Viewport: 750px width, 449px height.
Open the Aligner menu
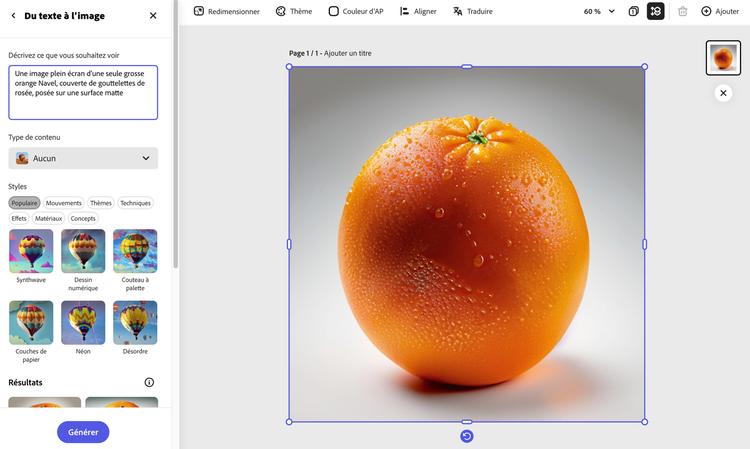(418, 11)
